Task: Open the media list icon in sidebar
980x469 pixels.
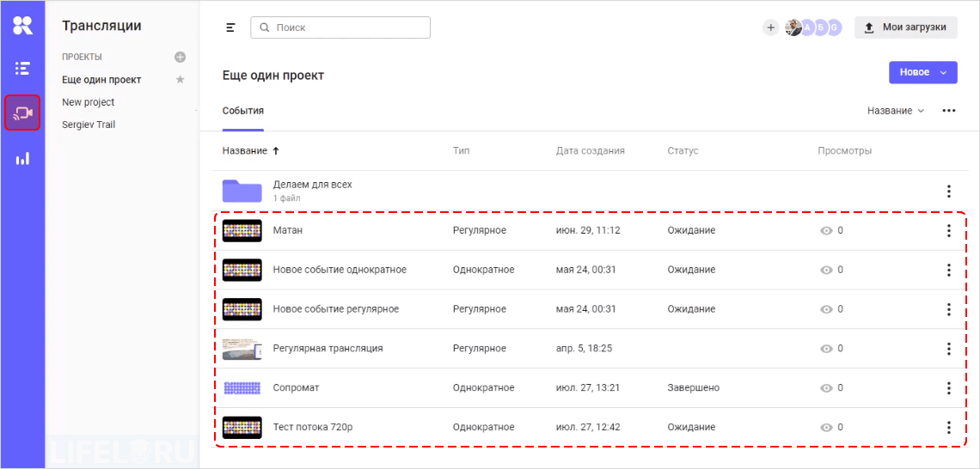Action: pyautogui.click(x=22, y=68)
